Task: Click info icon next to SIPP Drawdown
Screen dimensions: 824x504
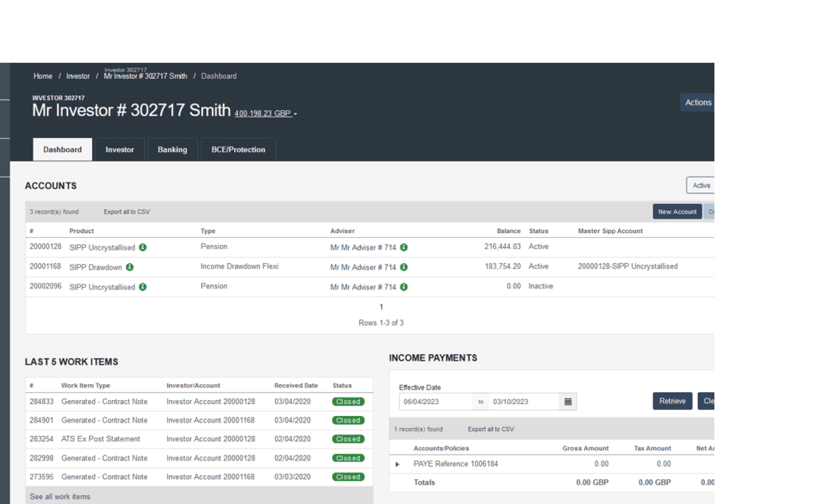Action: click(129, 267)
